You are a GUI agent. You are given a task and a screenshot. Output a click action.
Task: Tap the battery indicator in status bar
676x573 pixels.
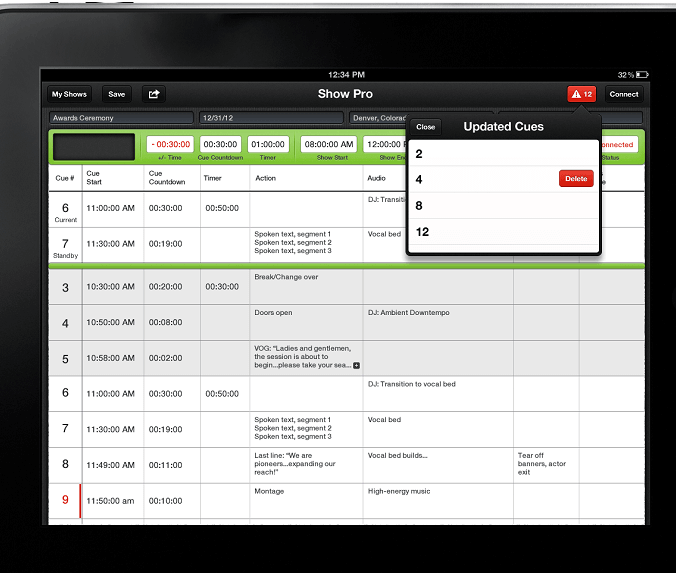click(x=642, y=75)
